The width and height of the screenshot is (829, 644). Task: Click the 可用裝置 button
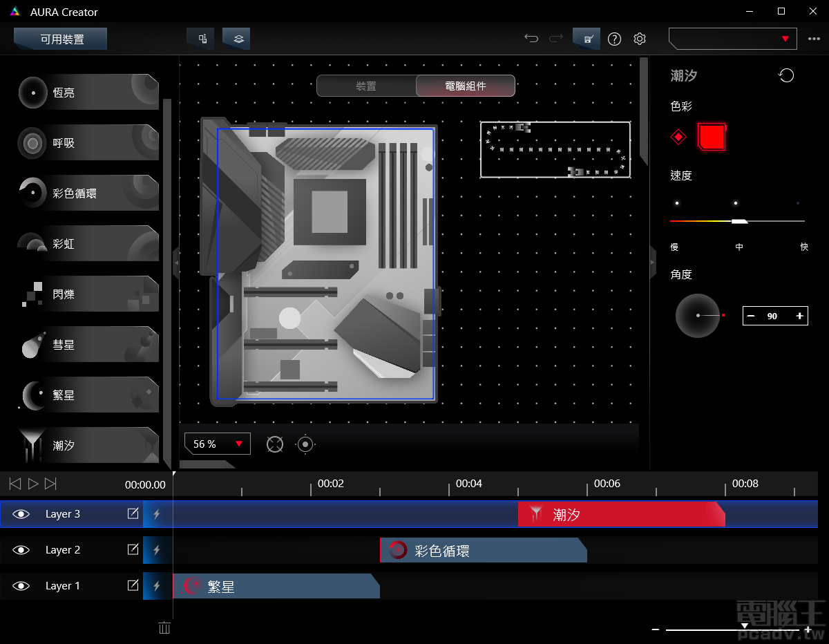(61, 39)
